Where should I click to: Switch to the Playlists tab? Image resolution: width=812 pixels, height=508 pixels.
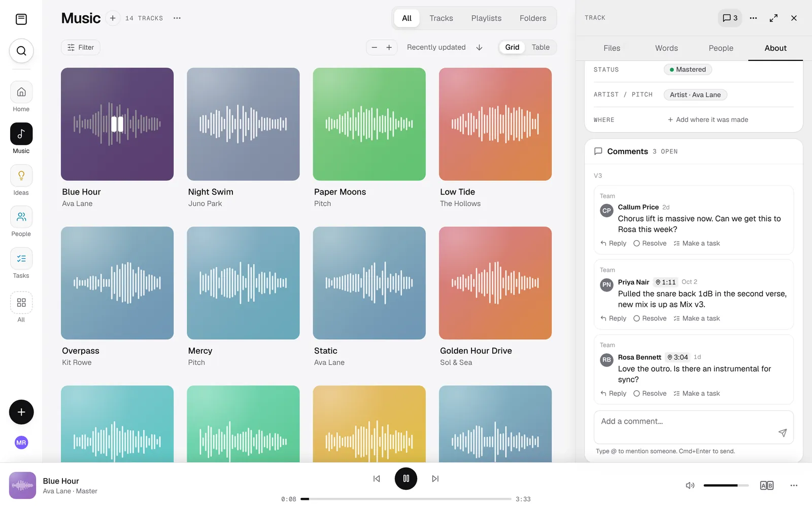(486, 18)
